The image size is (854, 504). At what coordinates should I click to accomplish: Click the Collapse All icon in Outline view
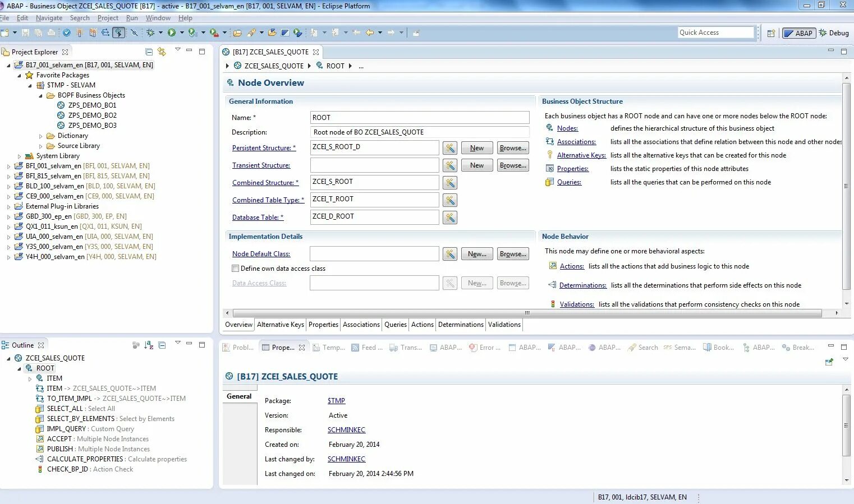[162, 345]
